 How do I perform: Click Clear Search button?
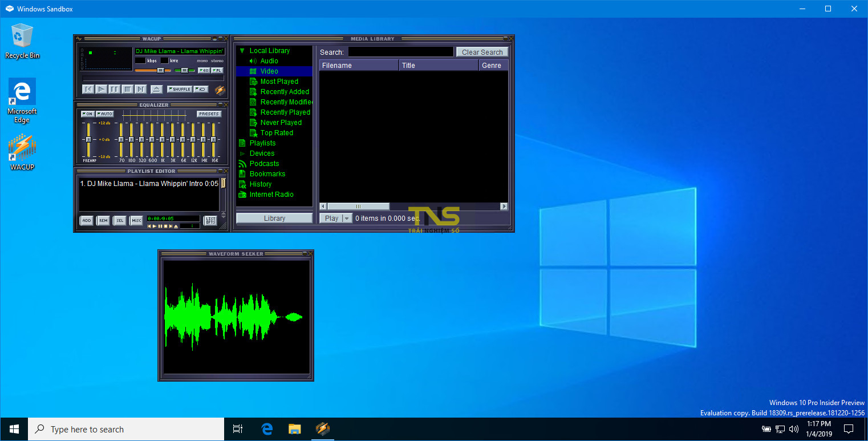tap(482, 52)
